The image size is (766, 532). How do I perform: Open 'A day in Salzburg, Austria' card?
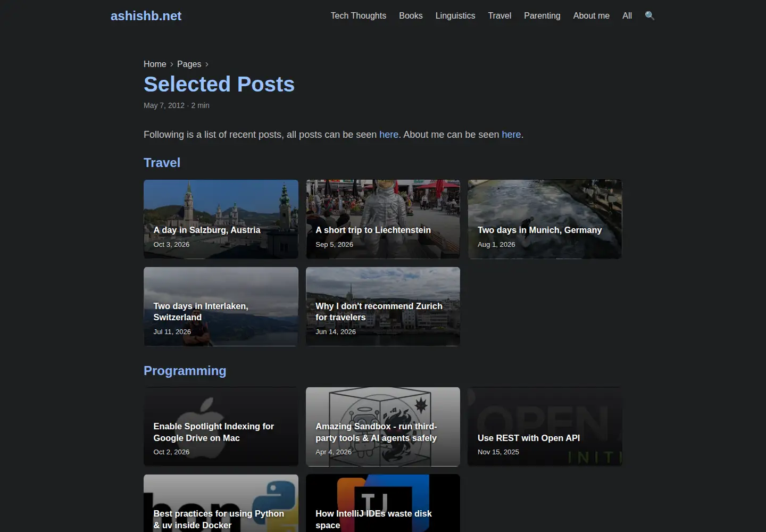coord(221,219)
